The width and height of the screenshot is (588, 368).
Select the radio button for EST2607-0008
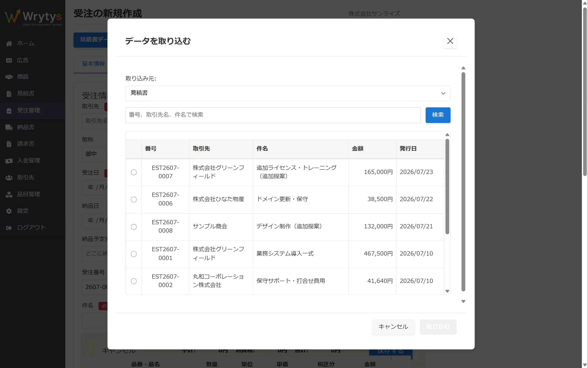click(x=134, y=227)
